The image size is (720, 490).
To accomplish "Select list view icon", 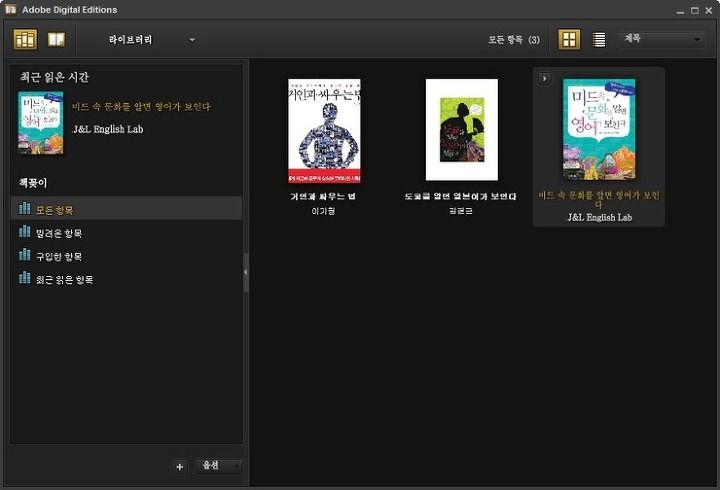I will [x=599, y=39].
